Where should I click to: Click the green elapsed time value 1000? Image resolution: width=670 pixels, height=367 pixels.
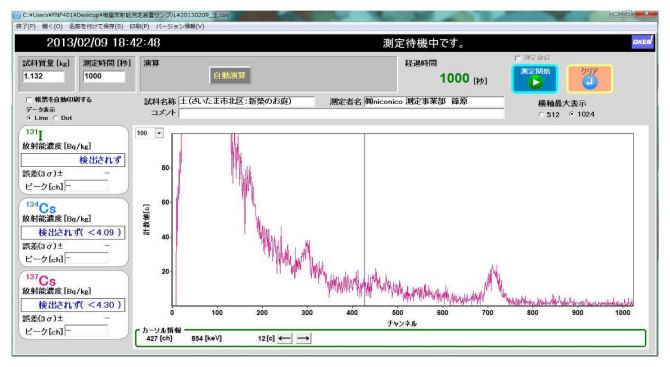[x=455, y=78]
